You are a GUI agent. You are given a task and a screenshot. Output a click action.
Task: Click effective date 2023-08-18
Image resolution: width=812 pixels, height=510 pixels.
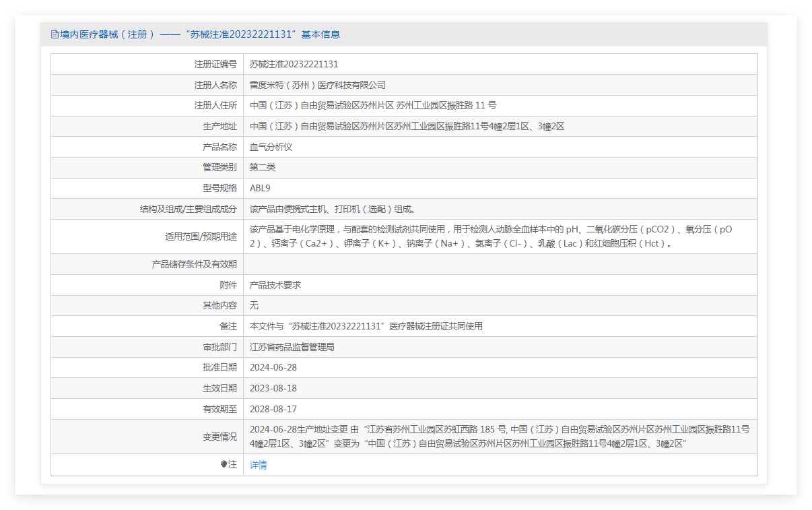point(273,389)
